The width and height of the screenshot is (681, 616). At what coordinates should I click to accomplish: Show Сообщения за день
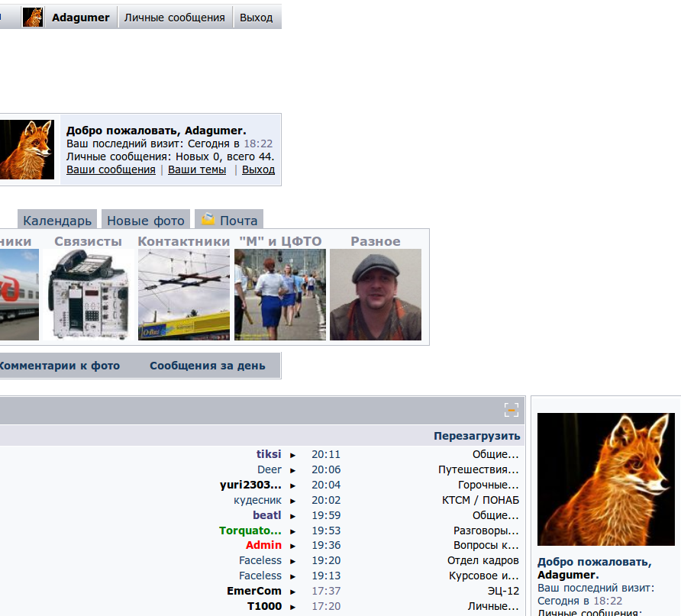(208, 366)
